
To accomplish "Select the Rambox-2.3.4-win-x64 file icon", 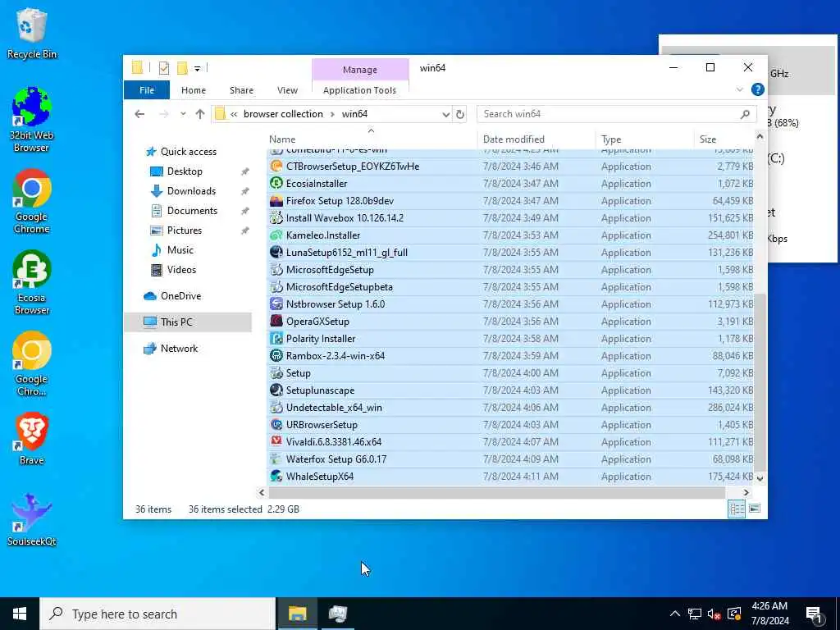I will [x=276, y=356].
